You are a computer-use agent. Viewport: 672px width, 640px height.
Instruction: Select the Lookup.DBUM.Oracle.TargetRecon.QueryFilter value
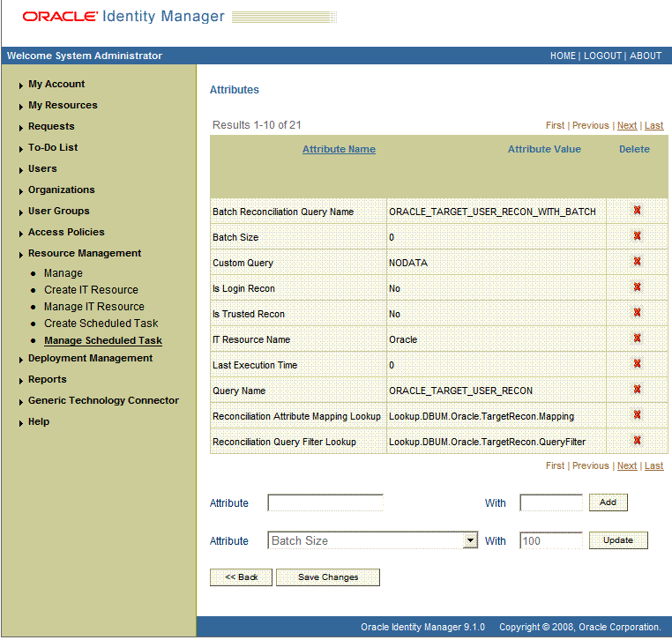pos(487,442)
